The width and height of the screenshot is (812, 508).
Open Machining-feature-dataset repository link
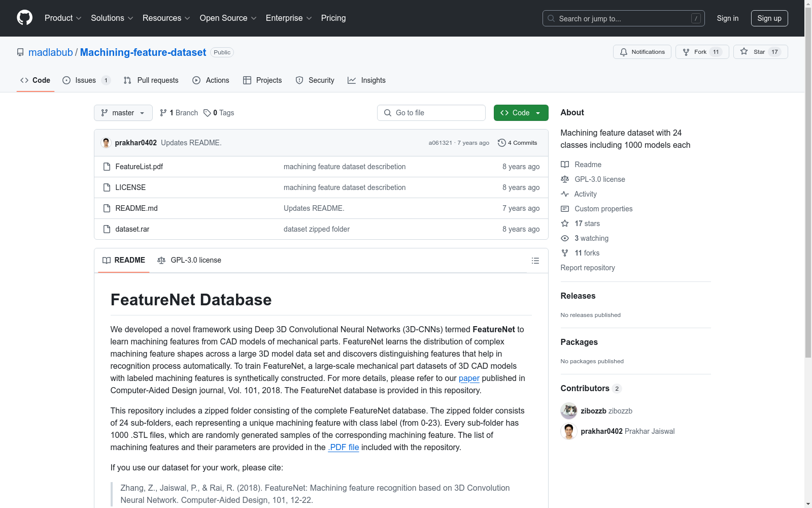coord(143,52)
